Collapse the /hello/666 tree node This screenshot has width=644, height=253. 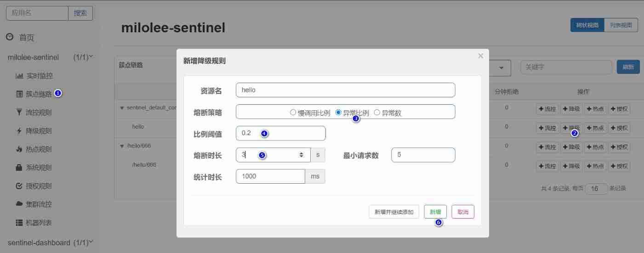coord(122,146)
